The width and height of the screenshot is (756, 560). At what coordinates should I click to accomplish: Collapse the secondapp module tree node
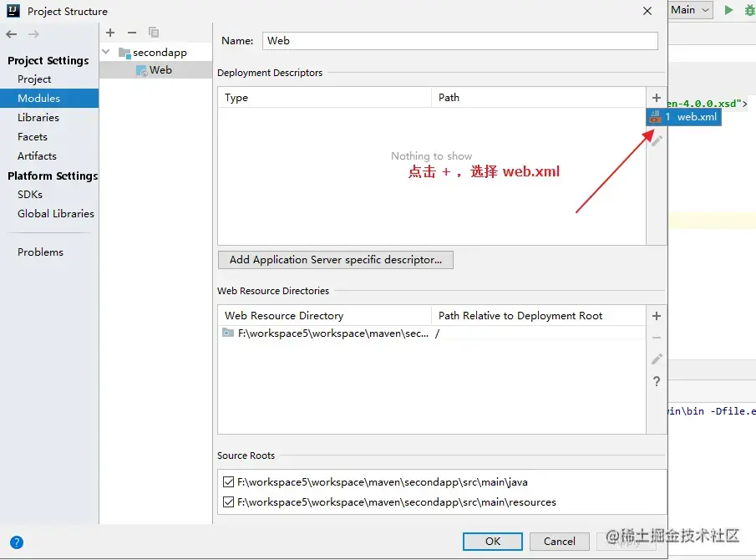pyautogui.click(x=106, y=52)
